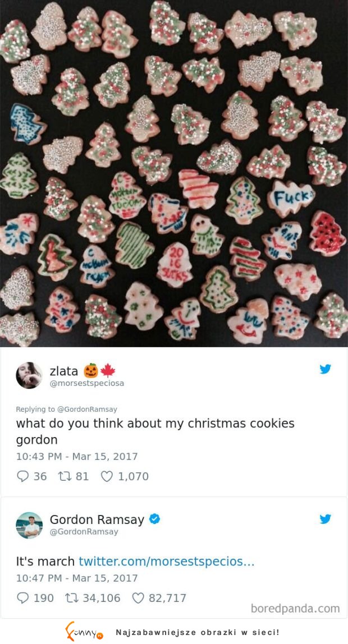Screen dimensions: 348x644
Task: Click the @morsestspeciosa handle
Action: coord(86,383)
